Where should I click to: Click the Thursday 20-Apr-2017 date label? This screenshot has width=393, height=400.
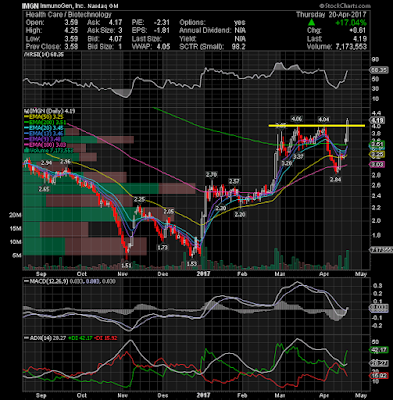pos(331,15)
